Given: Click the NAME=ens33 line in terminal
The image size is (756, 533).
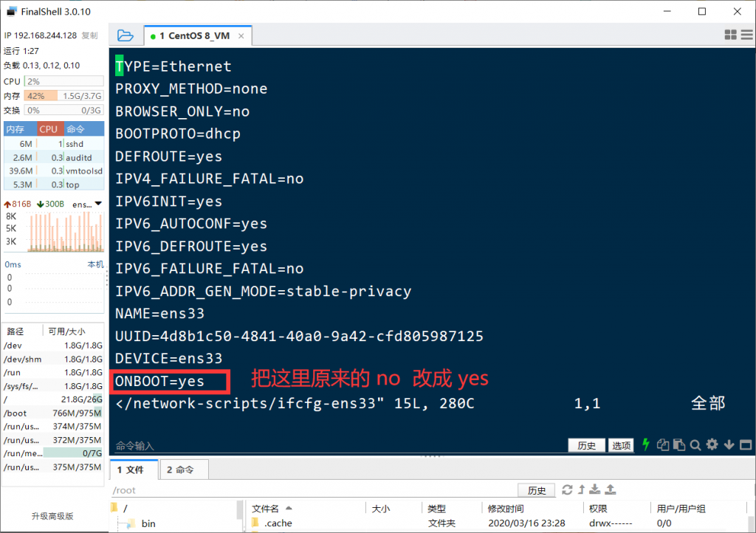Looking at the screenshot, I should tap(159, 313).
